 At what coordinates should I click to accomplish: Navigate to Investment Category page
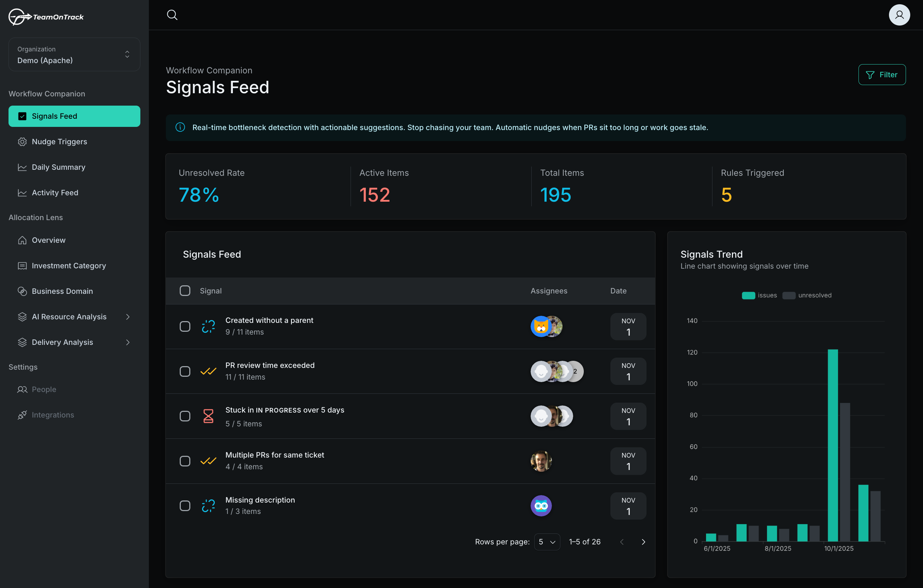[69, 265]
